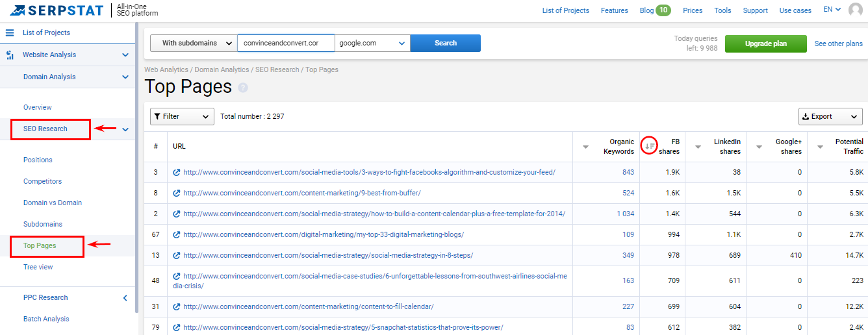Click inside the domain search field
This screenshot has height=335, width=868.
(286, 43)
